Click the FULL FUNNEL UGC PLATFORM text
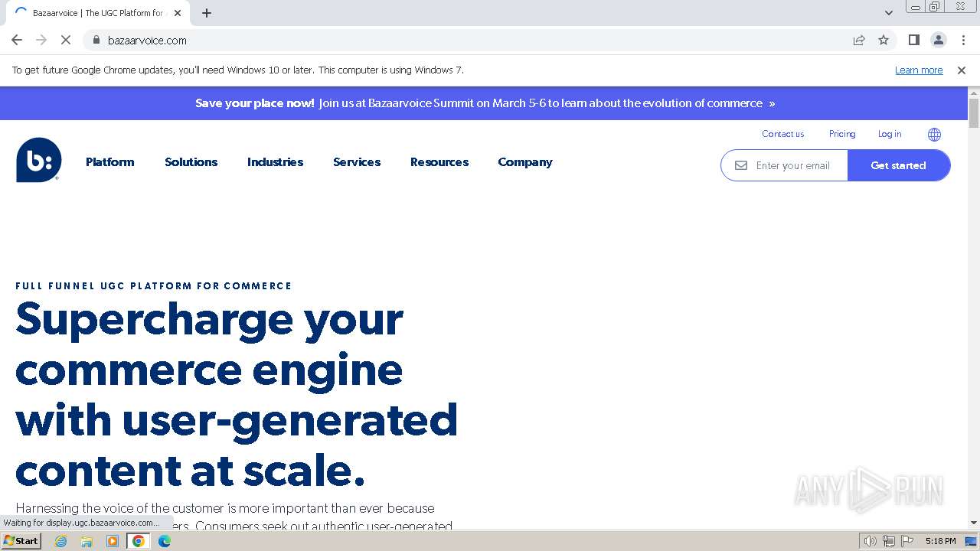Viewport: 980px width, 551px height. pos(153,286)
